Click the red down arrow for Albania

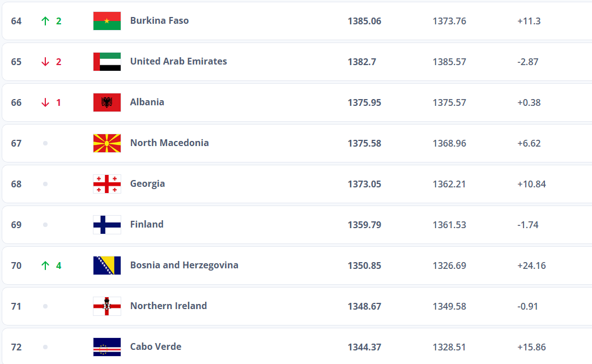[45, 102]
